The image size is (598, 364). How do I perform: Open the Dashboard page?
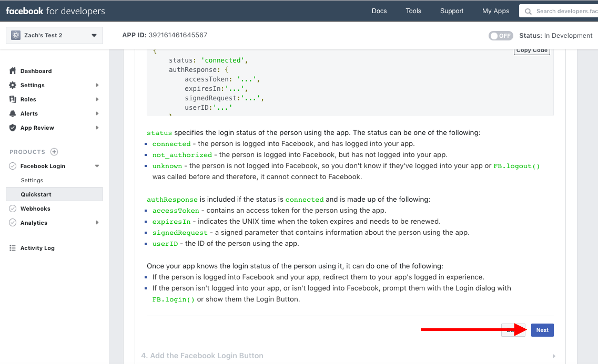36,71
